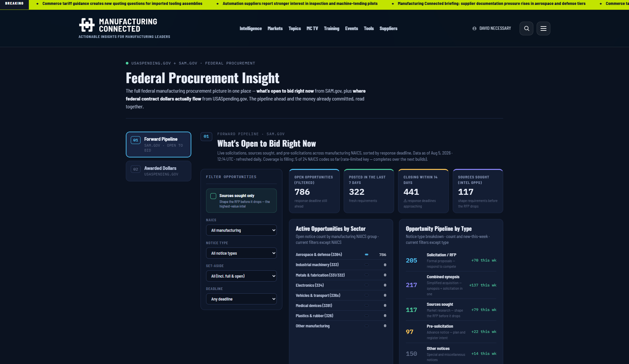Viewport: 629px width, 364px height.
Task: Select the Industrial machinery (333) row
Action: click(341, 265)
